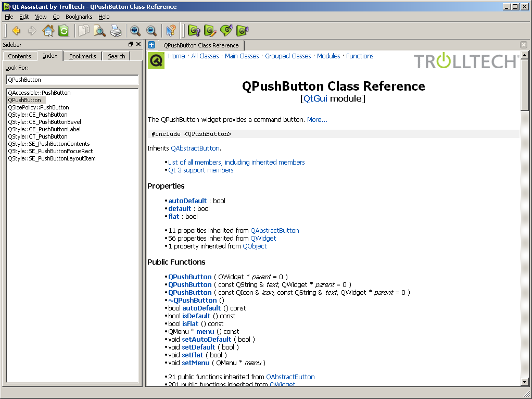Switch to the Contents sidebar tab
The width and height of the screenshot is (532, 399).
click(x=19, y=56)
